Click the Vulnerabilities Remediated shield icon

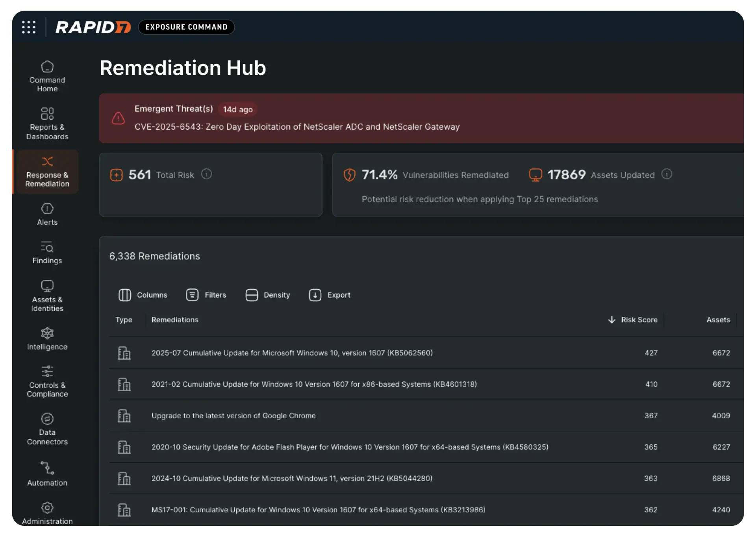click(349, 175)
